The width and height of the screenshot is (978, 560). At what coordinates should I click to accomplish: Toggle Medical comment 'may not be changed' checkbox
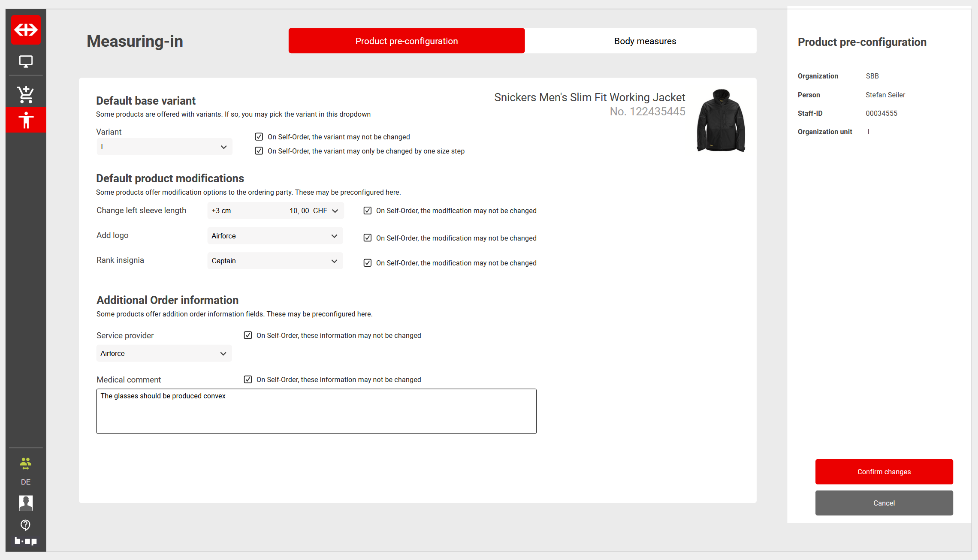pyautogui.click(x=248, y=379)
